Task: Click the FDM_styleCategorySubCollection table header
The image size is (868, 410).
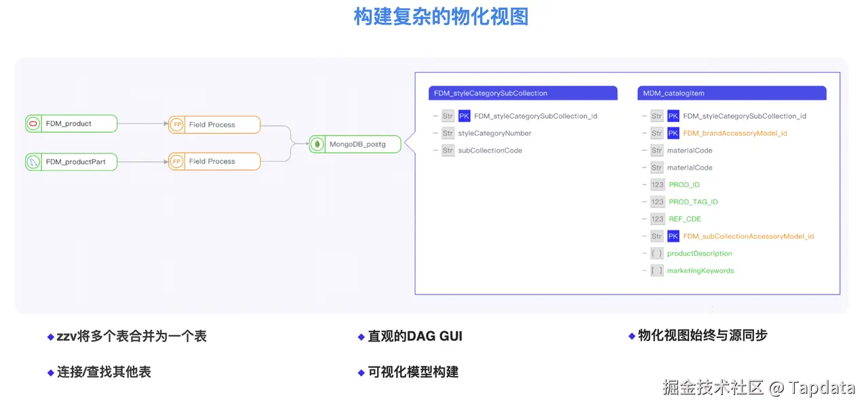Action: click(x=523, y=93)
